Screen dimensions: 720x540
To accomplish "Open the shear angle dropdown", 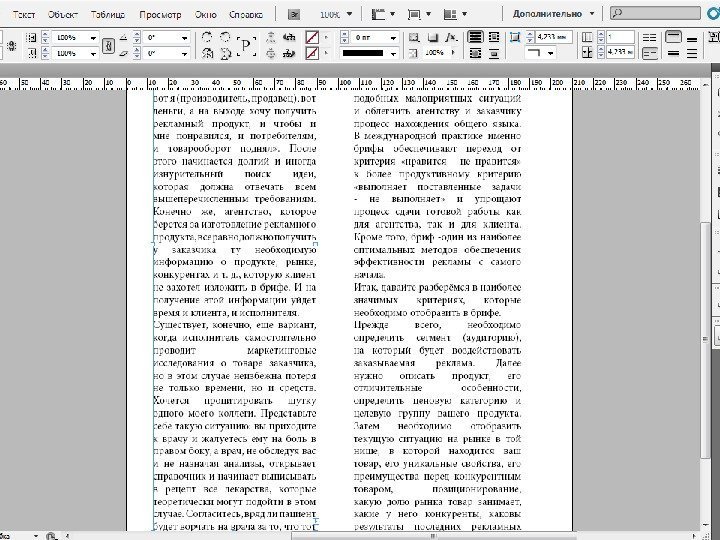I will (184, 54).
